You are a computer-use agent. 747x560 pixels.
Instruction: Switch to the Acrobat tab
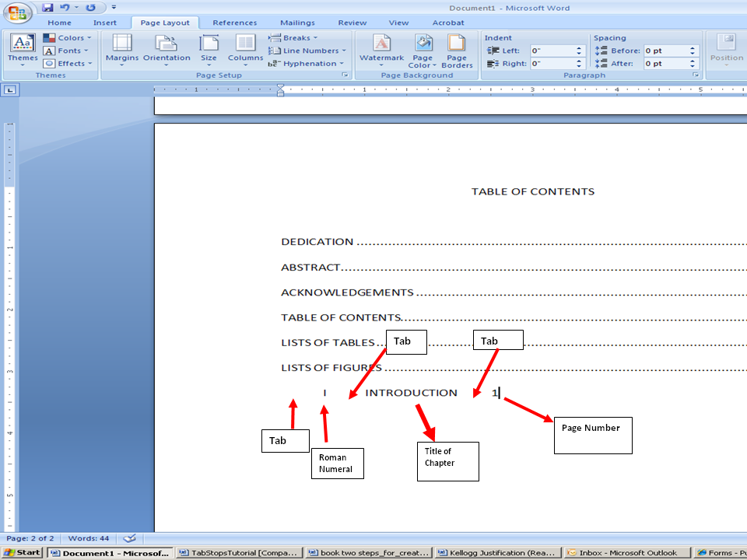click(x=448, y=23)
